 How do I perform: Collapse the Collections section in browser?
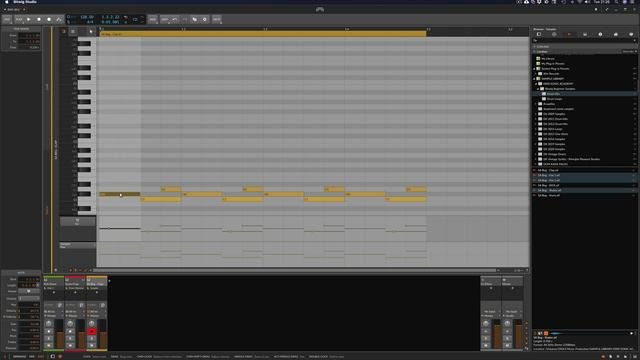pos(535,47)
